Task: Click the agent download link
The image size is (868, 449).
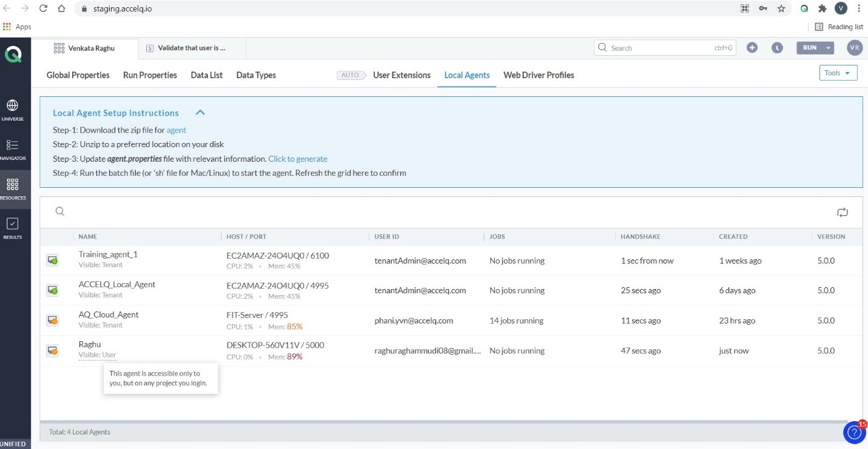Action: pyautogui.click(x=177, y=130)
